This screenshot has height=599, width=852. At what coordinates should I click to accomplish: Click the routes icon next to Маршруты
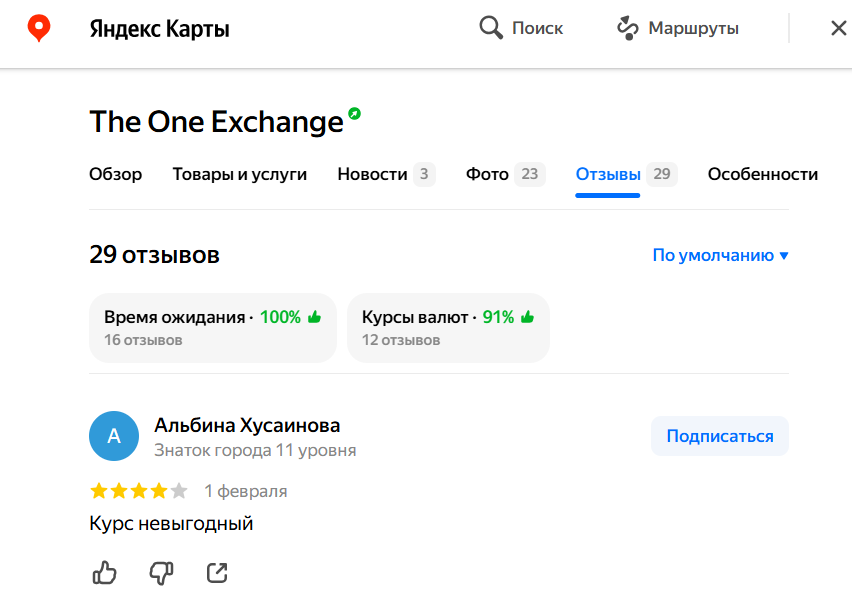[628, 28]
